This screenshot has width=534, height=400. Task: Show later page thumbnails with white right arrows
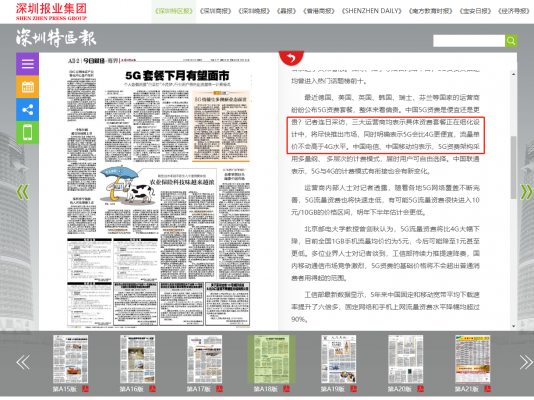(x=526, y=362)
